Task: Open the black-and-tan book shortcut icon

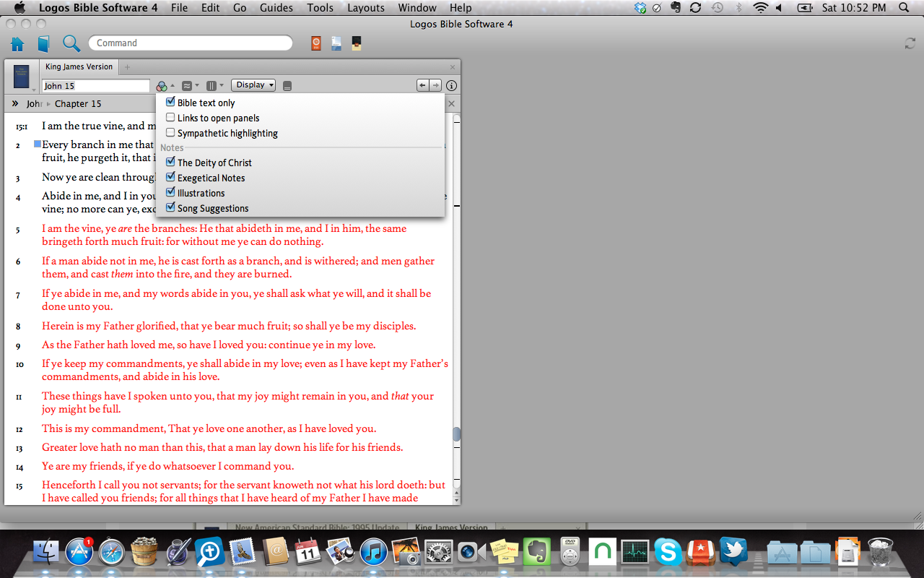Action: tap(357, 43)
